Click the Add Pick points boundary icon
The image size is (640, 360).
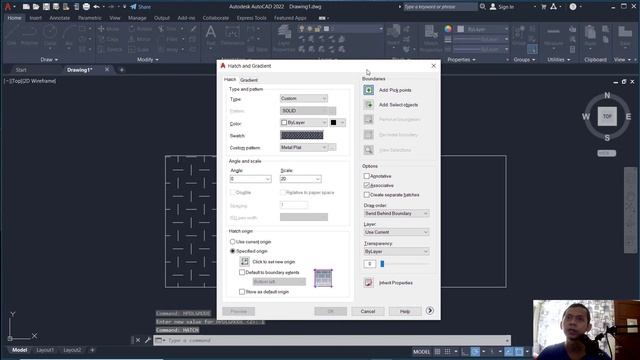point(368,90)
